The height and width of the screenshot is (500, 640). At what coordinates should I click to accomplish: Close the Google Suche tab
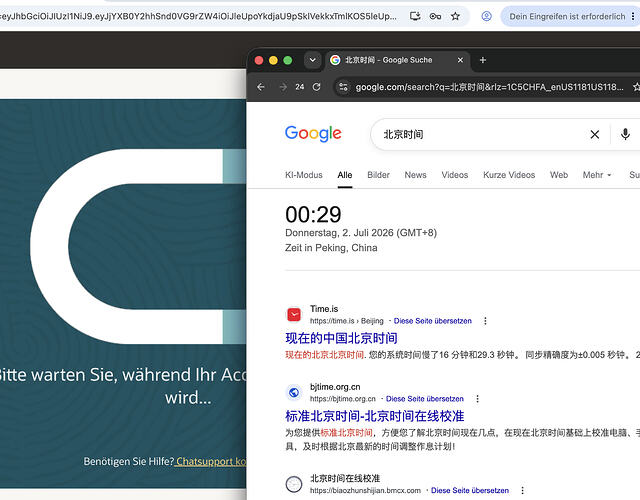pyautogui.click(x=460, y=60)
